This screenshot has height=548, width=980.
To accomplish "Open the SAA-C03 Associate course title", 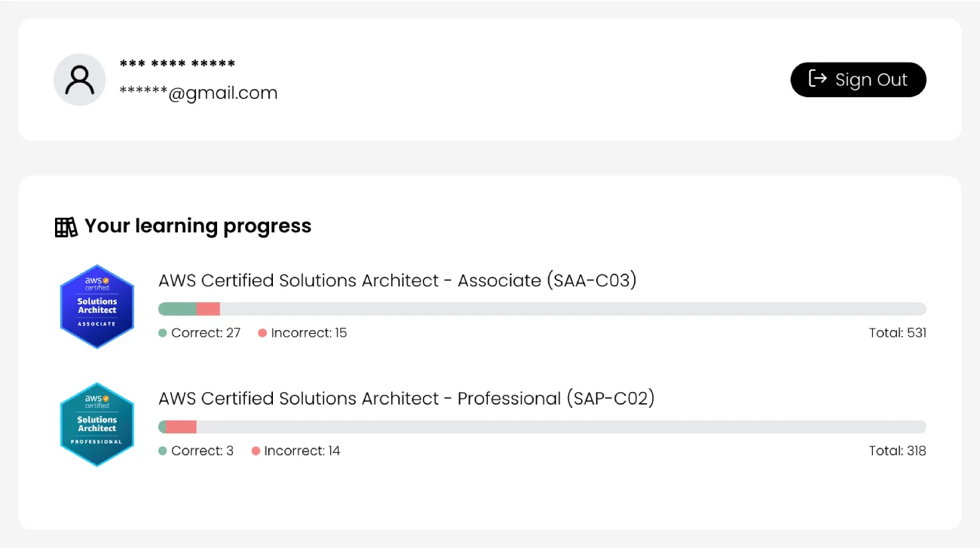I will pos(397,280).
